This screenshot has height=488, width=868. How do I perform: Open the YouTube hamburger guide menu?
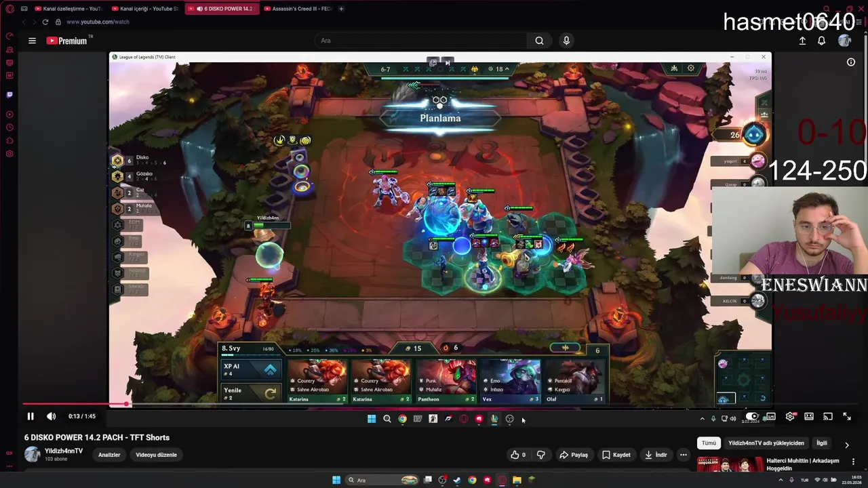click(32, 41)
